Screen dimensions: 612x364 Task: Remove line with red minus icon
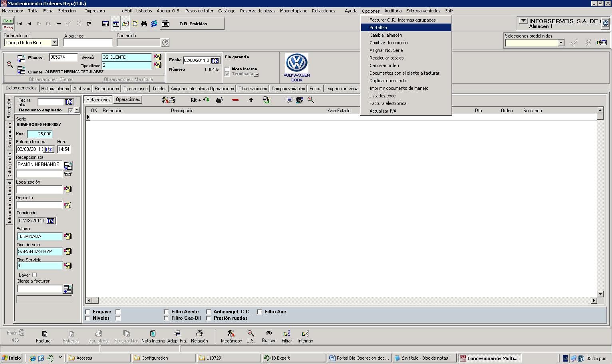[235, 100]
